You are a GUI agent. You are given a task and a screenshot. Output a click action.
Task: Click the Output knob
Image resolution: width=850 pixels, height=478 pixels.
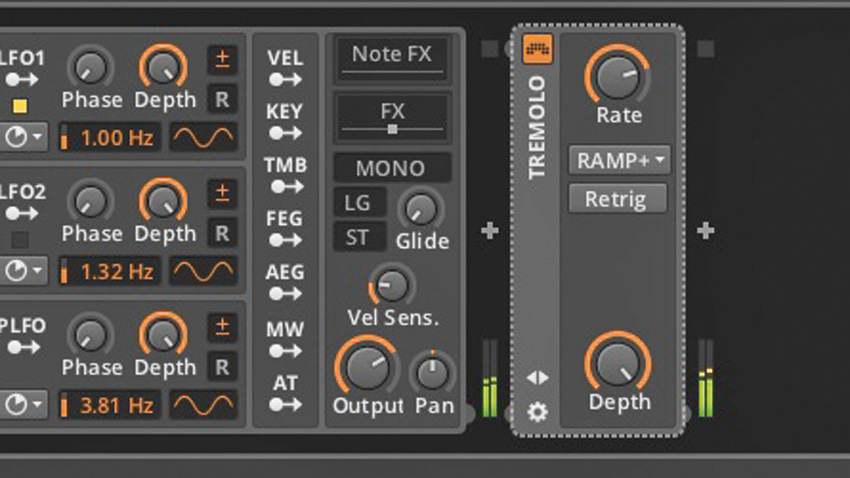366,367
